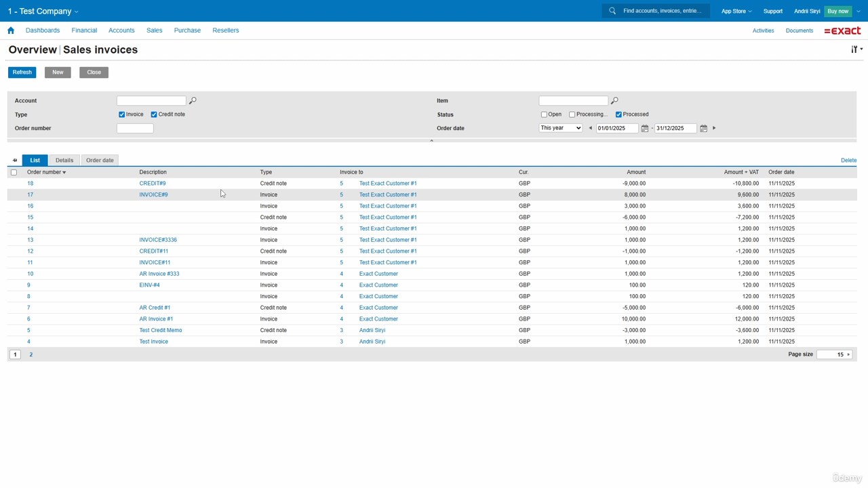Open the start date calendar picker icon
This screenshot has height=488, width=868.
coord(645,128)
